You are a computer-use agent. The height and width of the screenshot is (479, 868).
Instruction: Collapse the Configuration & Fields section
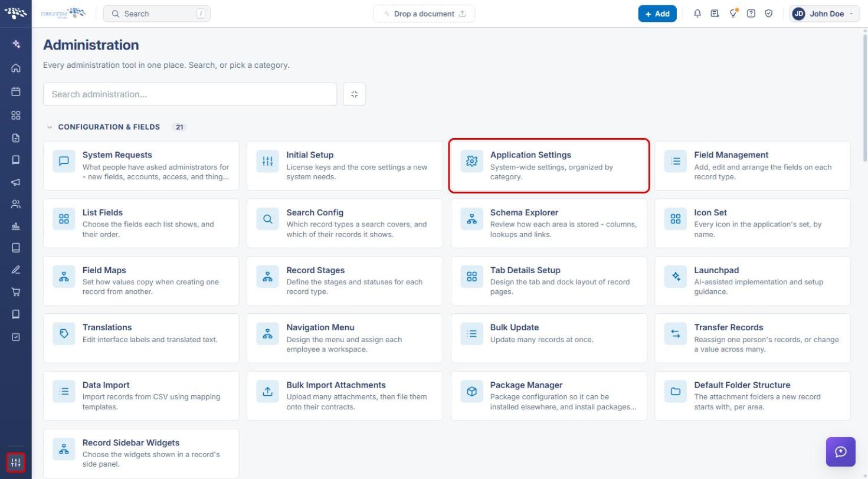(x=50, y=127)
